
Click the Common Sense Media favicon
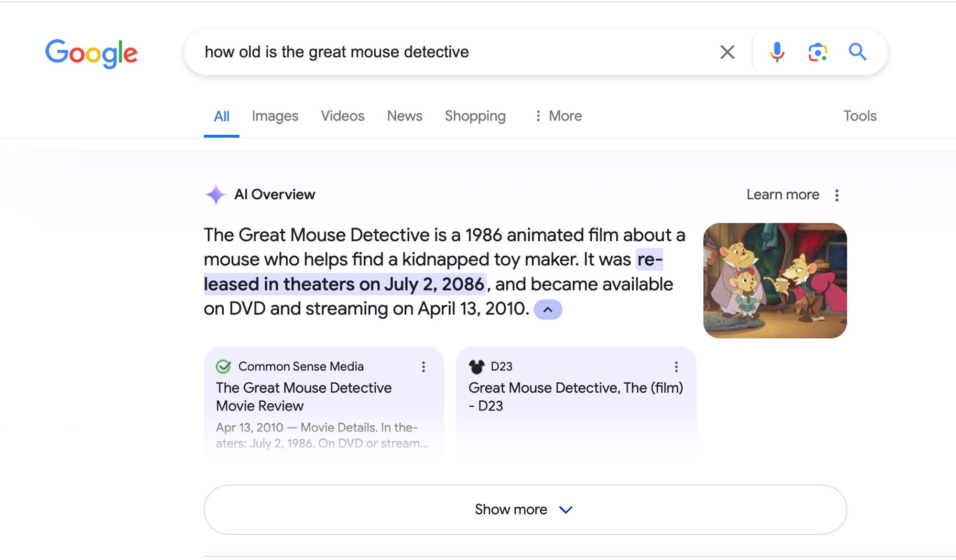pos(223,366)
